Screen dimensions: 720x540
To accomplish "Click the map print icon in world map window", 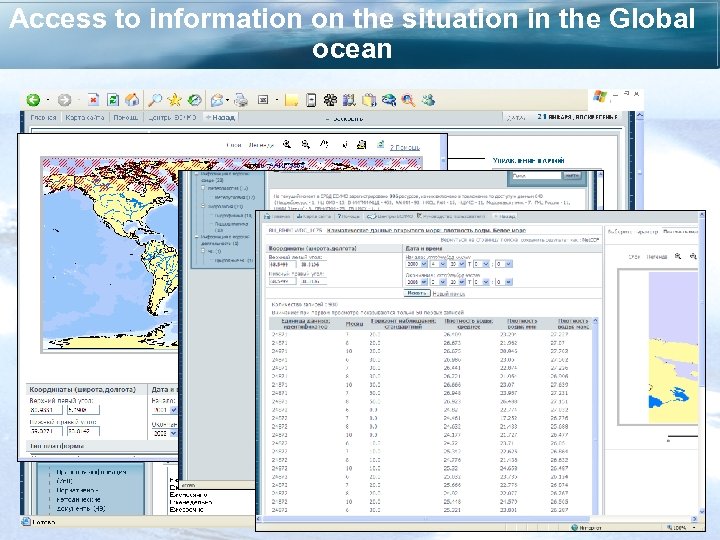I will pyautogui.click(x=362, y=145).
